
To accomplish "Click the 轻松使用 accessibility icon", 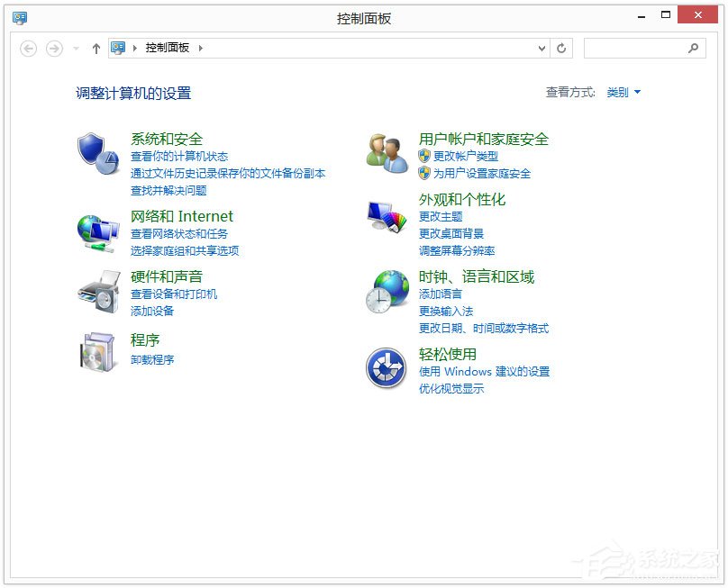I will pos(387,367).
